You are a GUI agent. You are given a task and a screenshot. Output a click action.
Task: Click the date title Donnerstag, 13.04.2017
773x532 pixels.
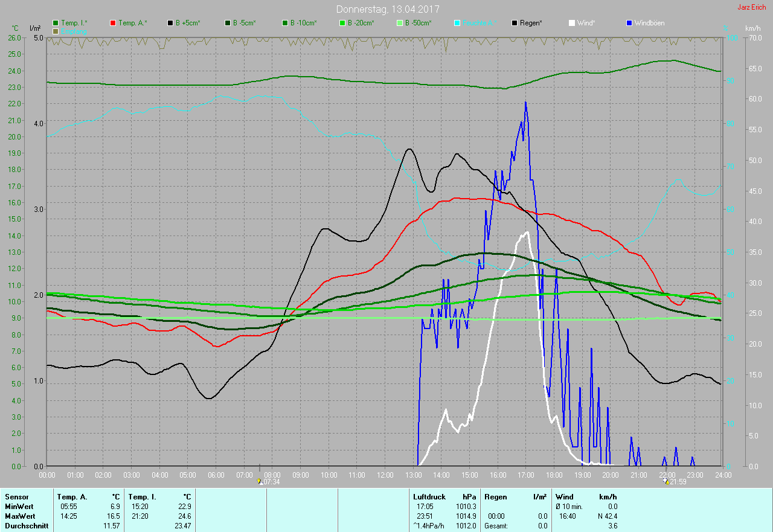click(x=388, y=9)
